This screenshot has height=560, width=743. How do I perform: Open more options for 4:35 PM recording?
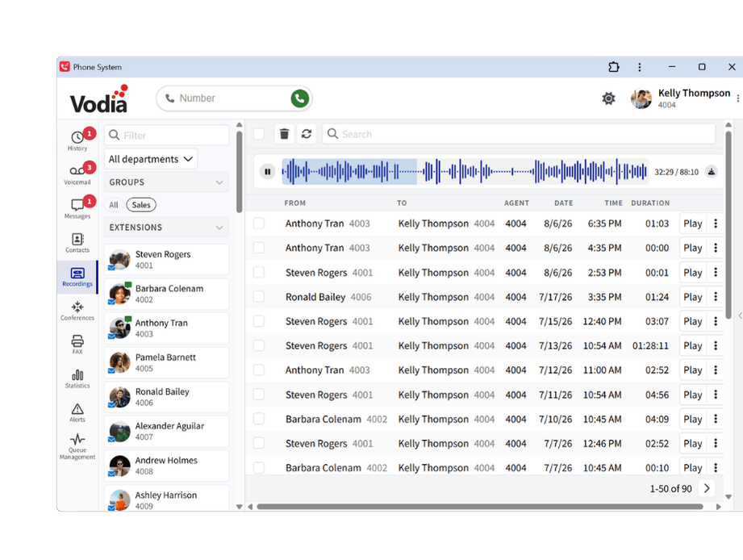(x=716, y=248)
